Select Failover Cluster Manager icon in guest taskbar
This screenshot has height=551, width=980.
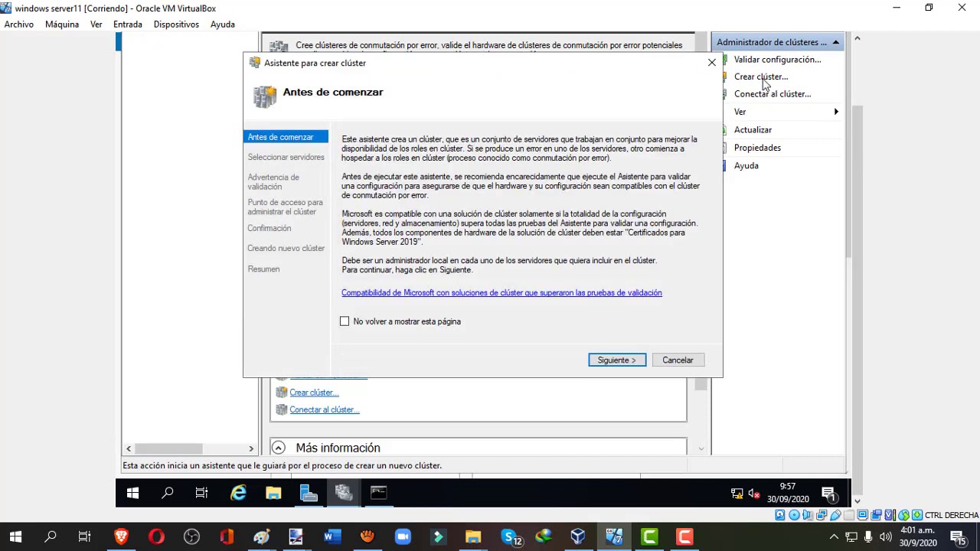point(344,494)
